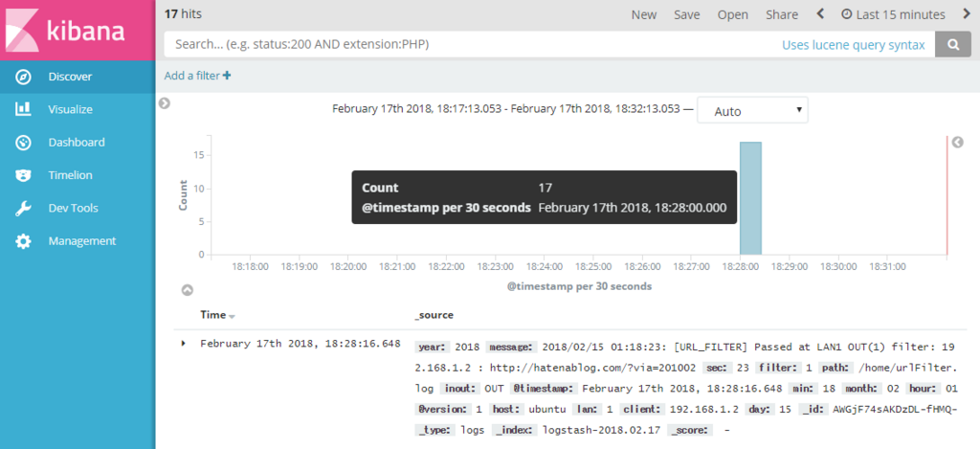Screen dimensions: 980x449
Task: Click Open in the top bar
Action: [733, 15]
